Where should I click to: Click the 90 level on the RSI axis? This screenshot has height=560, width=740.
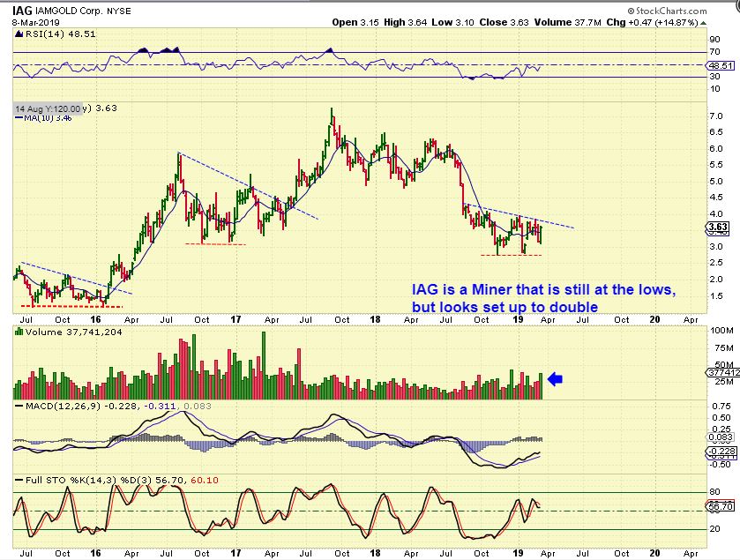714,39
